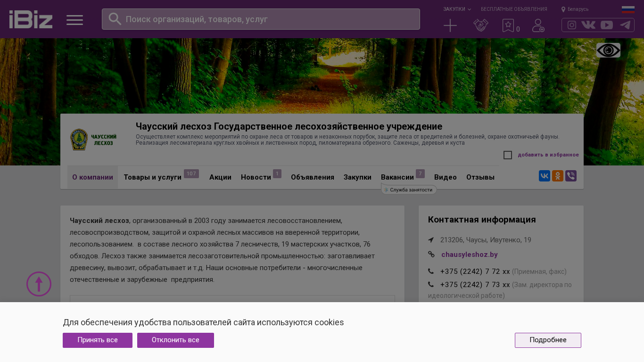Open the Товары и услуги tab
The height and width of the screenshot is (362, 644).
pyautogui.click(x=153, y=177)
